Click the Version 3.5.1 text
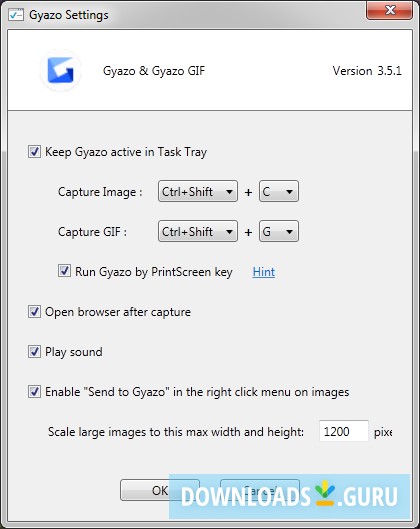 (367, 71)
